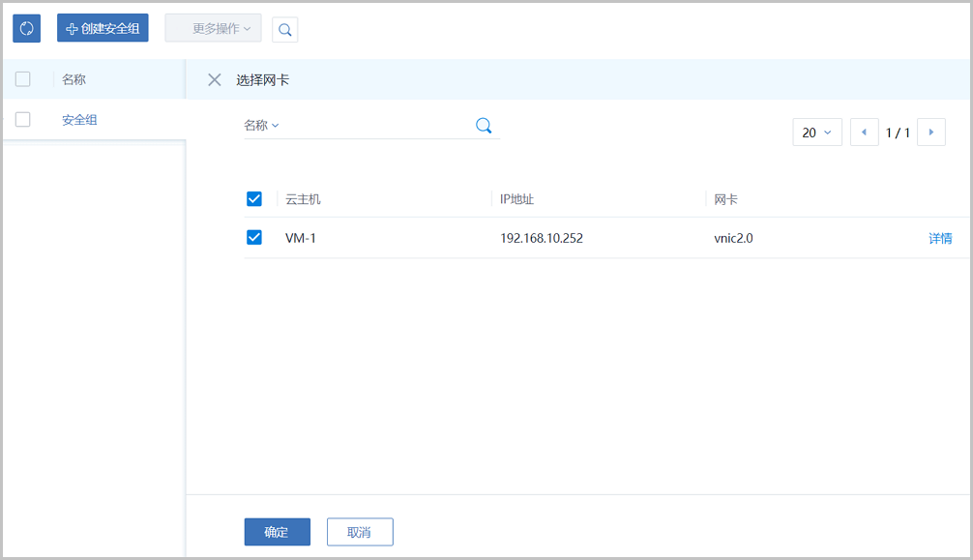Open the page size 20 dropdown
Screen dimensions: 973x560
click(x=816, y=133)
